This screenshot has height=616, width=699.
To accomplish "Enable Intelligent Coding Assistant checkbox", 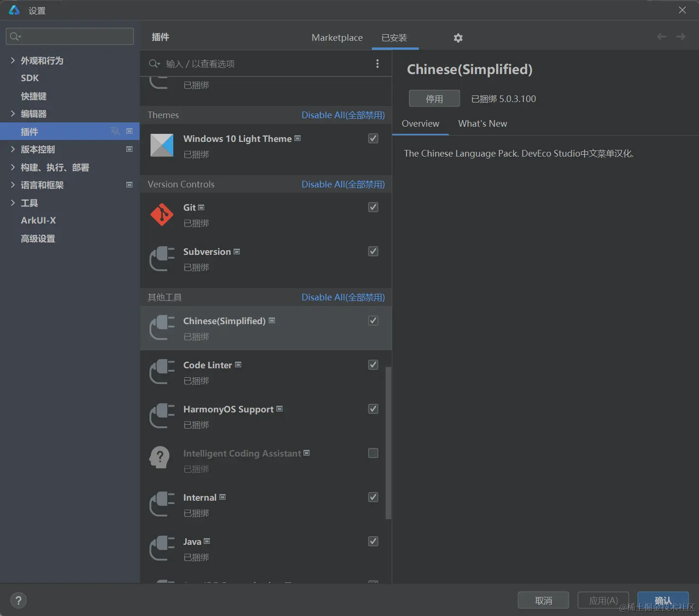I will point(373,453).
